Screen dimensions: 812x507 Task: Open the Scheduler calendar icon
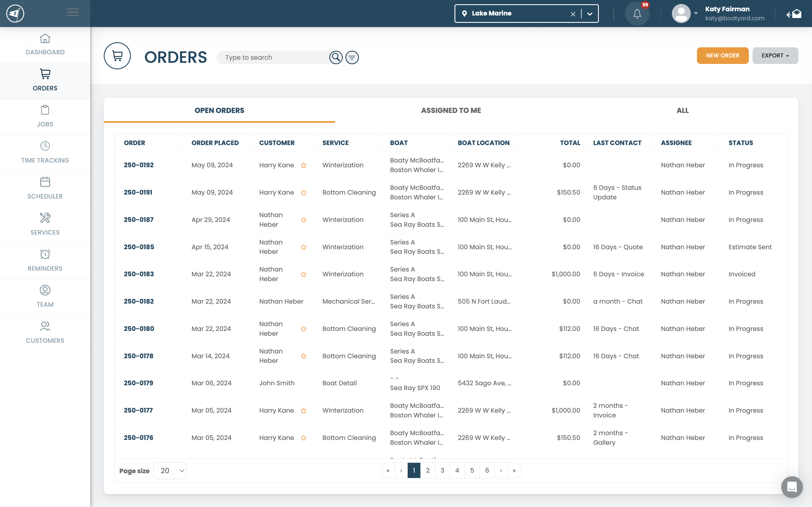pyautogui.click(x=45, y=182)
